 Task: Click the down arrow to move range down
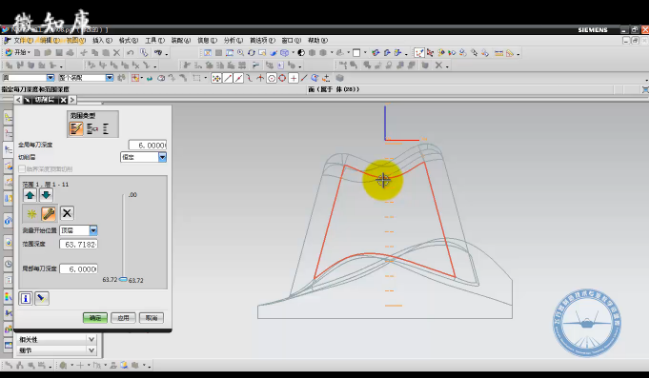(46, 195)
